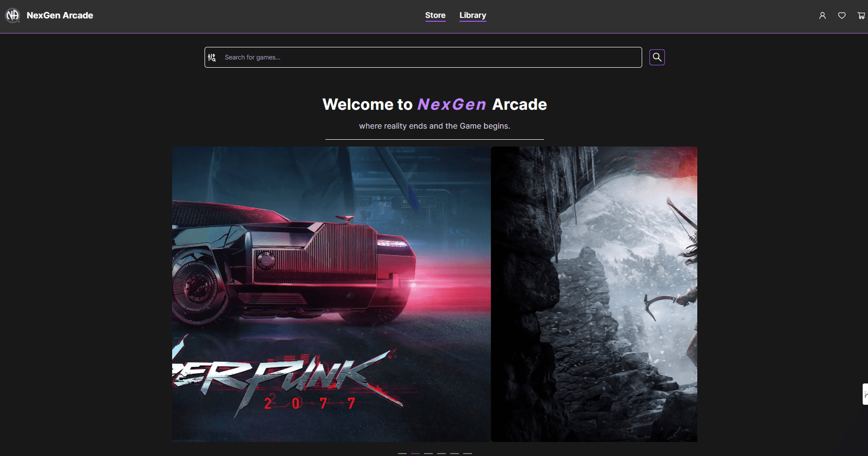Focus the 'Search for games...' field
The width and height of the screenshot is (868, 456).
[430, 58]
